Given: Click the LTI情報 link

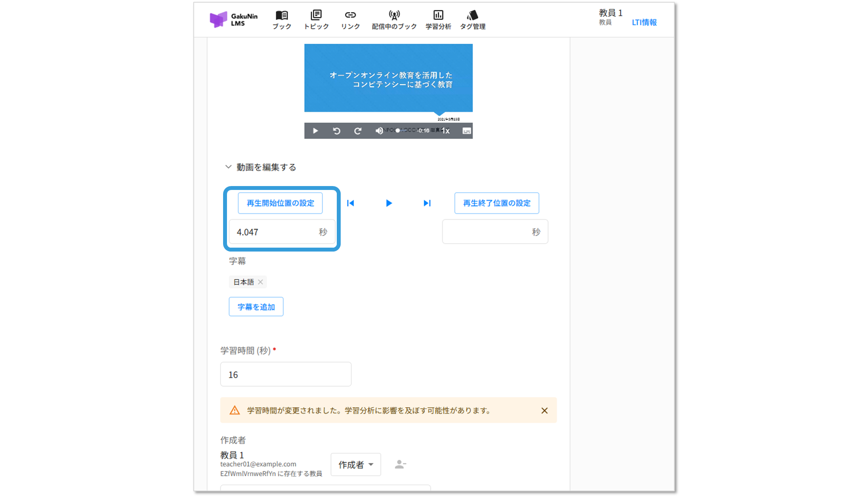Looking at the screenshot, I should click(x=644, y=23).
